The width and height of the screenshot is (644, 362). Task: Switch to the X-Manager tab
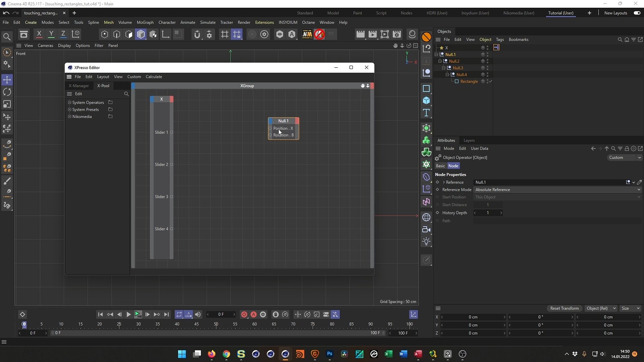[x=79, y=86]
